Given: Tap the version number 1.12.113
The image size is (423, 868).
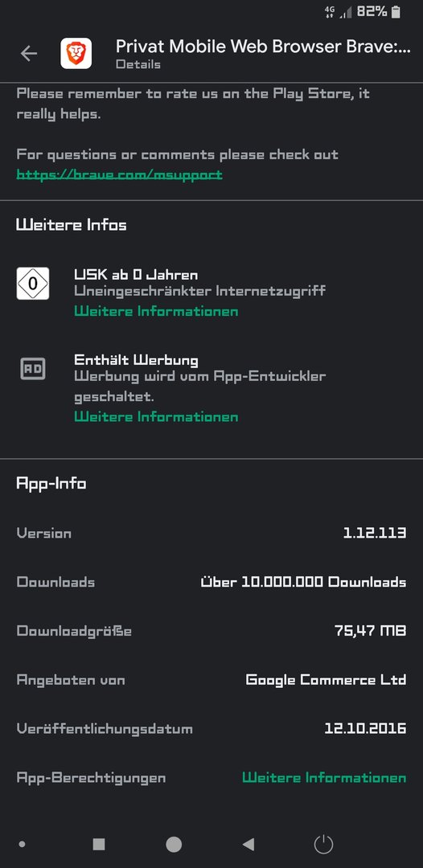Looking at the screenshot, I should pos(375,533).
